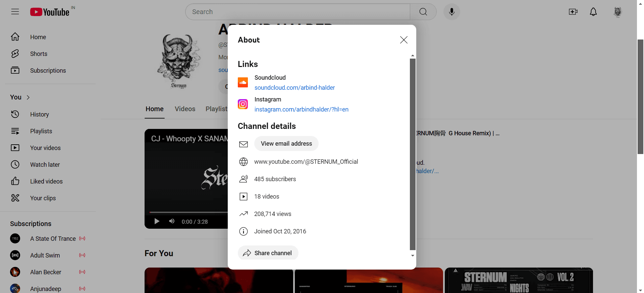Click the YouTube logo

(50, 12)
